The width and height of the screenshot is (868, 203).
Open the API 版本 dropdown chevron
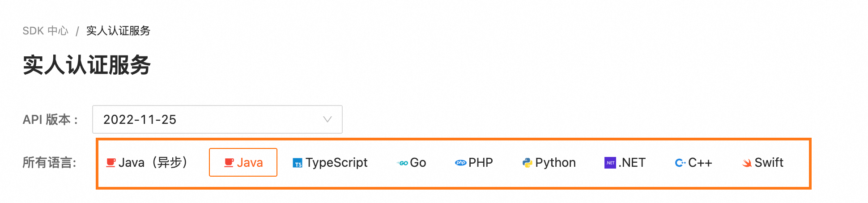[x=328, y=119]
